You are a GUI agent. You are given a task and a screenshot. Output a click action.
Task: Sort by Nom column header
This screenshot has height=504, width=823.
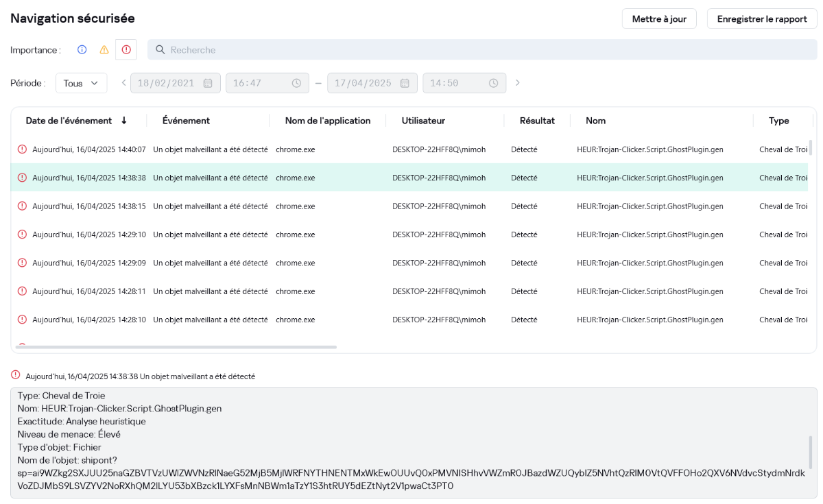[595, 121]
